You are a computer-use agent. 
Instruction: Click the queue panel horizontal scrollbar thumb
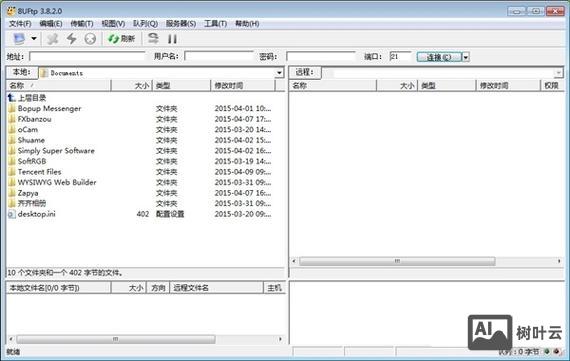[x=116, y=339]
